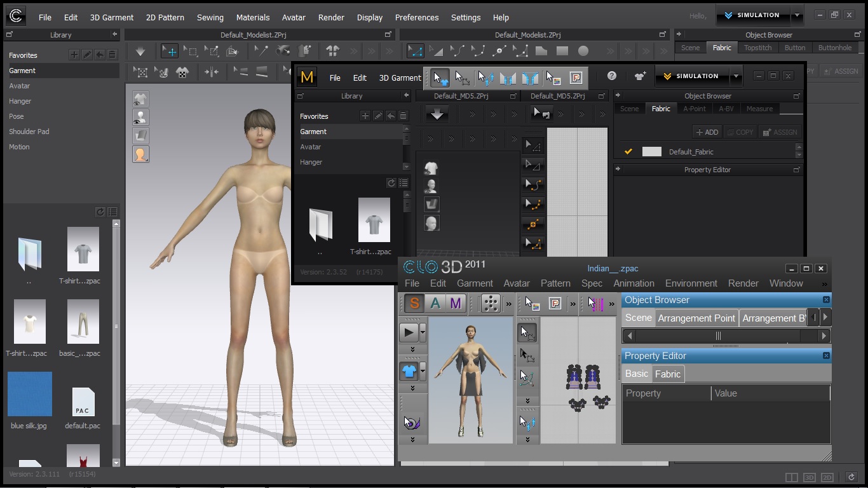Toggle the Default_Fabric checkmark
This screenshot has width=868, height=488.
[628, 151]
